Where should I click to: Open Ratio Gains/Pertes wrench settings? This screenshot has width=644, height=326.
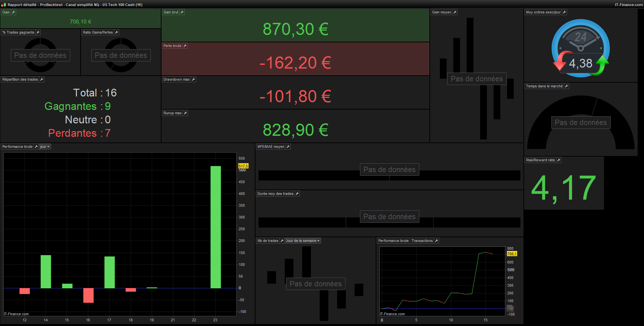117,32
